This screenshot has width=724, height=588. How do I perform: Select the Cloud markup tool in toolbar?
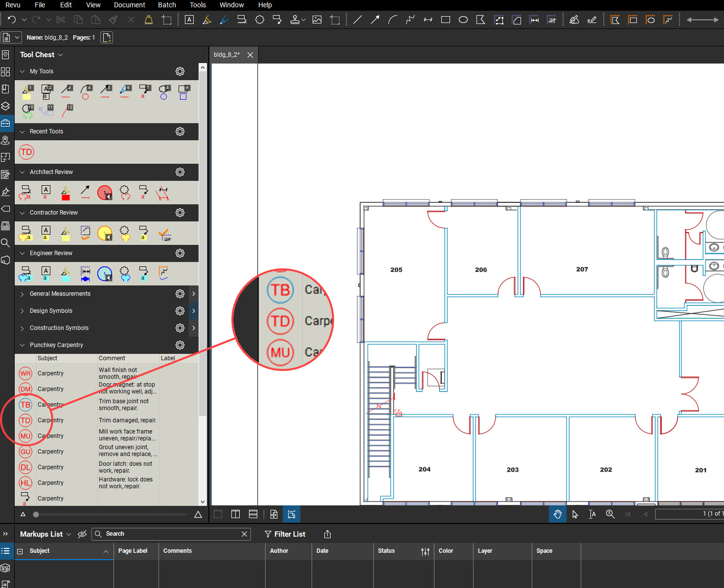pyautogui.click(x=260, y=20)
